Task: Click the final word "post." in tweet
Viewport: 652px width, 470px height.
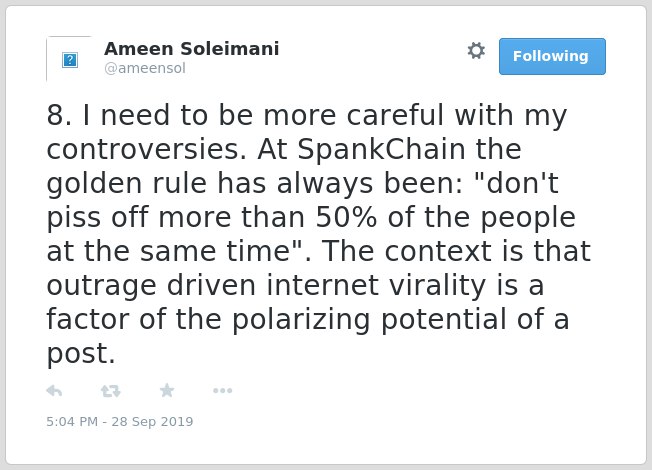Action: tap(81, 354)
